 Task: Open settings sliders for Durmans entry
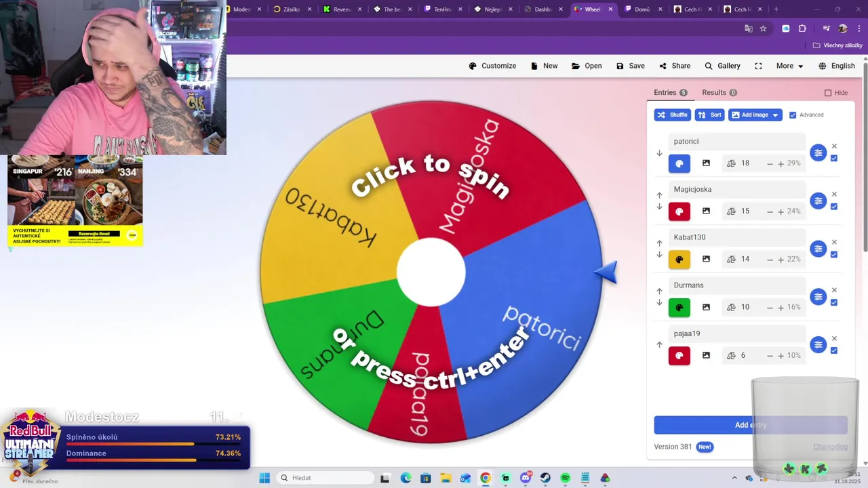pos(818,297)
